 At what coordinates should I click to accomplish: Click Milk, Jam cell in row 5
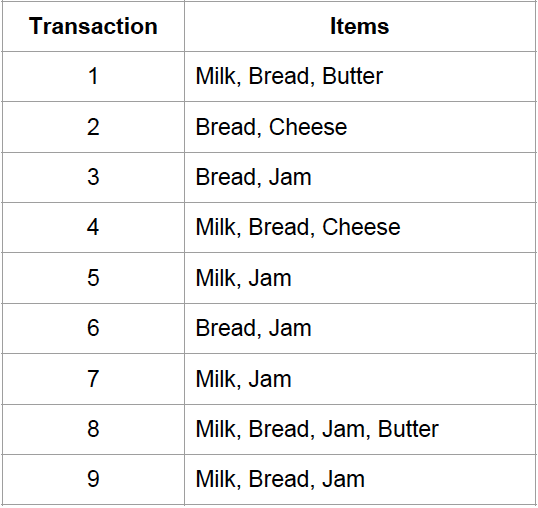tap(360, 278)
